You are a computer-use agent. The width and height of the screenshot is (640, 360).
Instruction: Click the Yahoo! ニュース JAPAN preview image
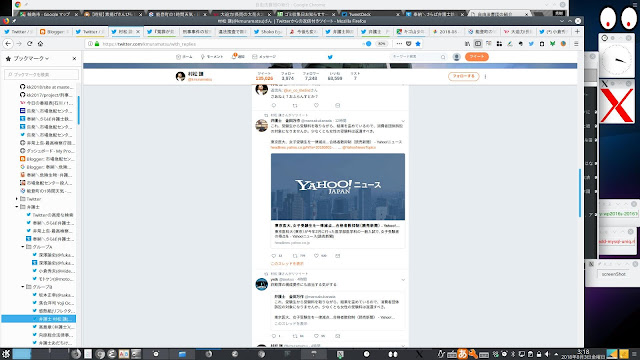pos(338,187)
